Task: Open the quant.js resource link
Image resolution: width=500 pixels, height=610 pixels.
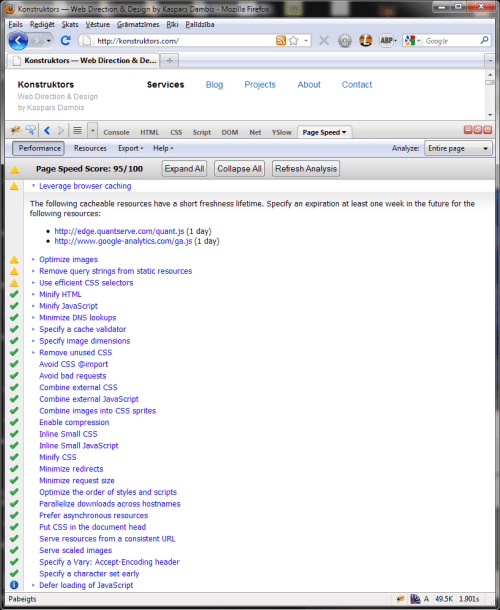Action: point(119,231)
